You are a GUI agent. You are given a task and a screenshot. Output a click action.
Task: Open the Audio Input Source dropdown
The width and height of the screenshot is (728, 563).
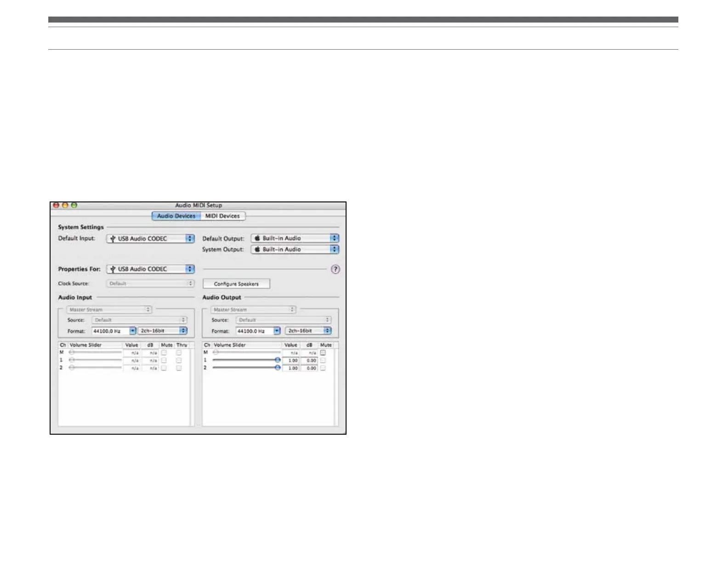coord(139,320)
